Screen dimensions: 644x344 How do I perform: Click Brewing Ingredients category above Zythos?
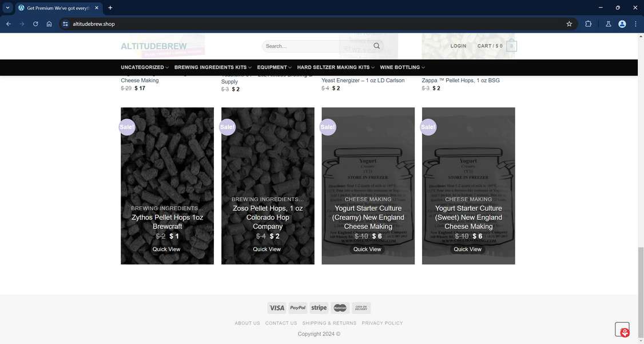pyautogui.click(x=167, y=208)
